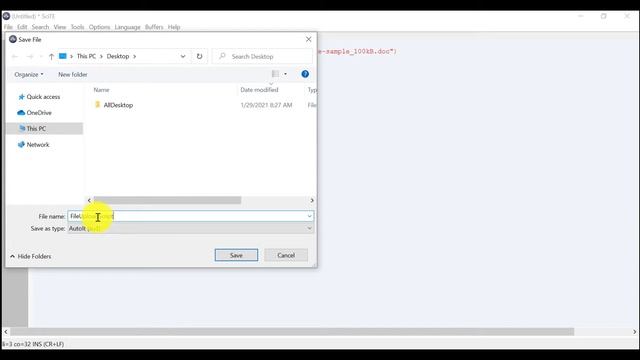Collapse the folder view with Hide Folders

click(31, 256)
